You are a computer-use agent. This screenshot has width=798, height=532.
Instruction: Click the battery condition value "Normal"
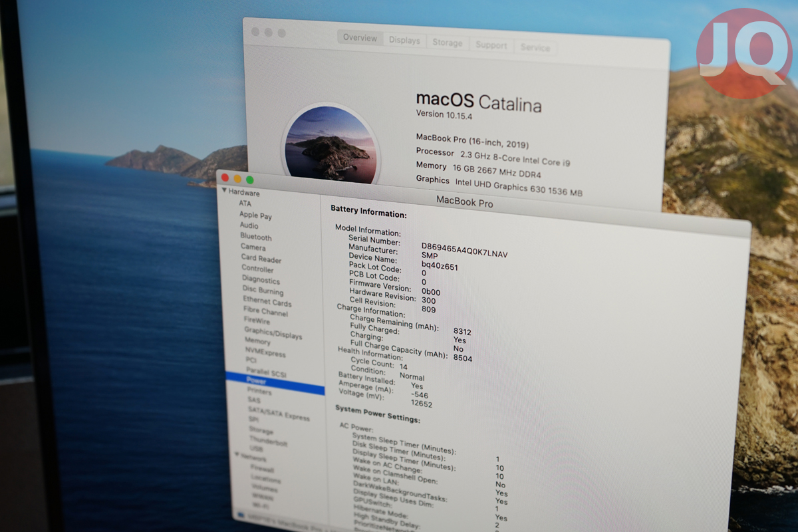pos(412,376)
